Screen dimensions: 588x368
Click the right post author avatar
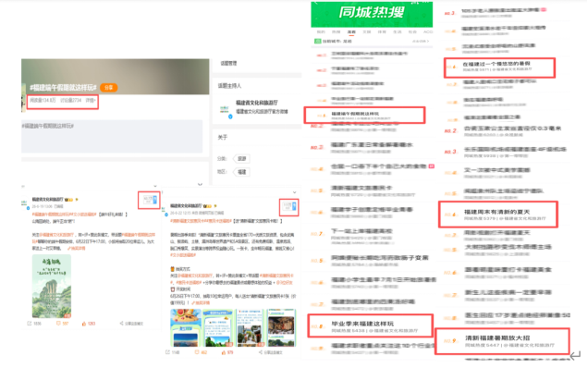pyautogui.click(x=165, y=210)
